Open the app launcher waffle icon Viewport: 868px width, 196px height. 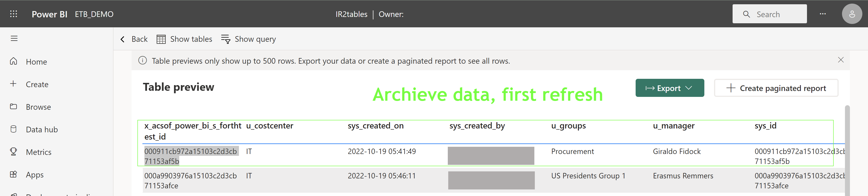pos(14,14)
